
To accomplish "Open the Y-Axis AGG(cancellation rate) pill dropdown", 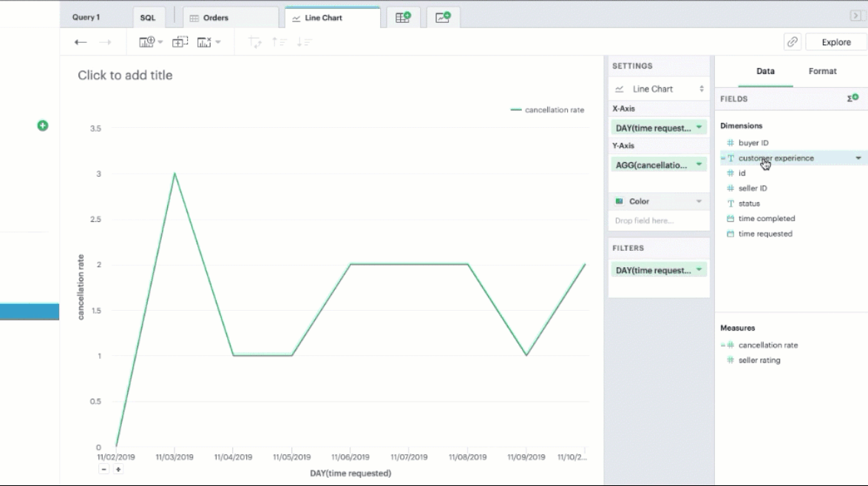I will [x=699, y=165].
